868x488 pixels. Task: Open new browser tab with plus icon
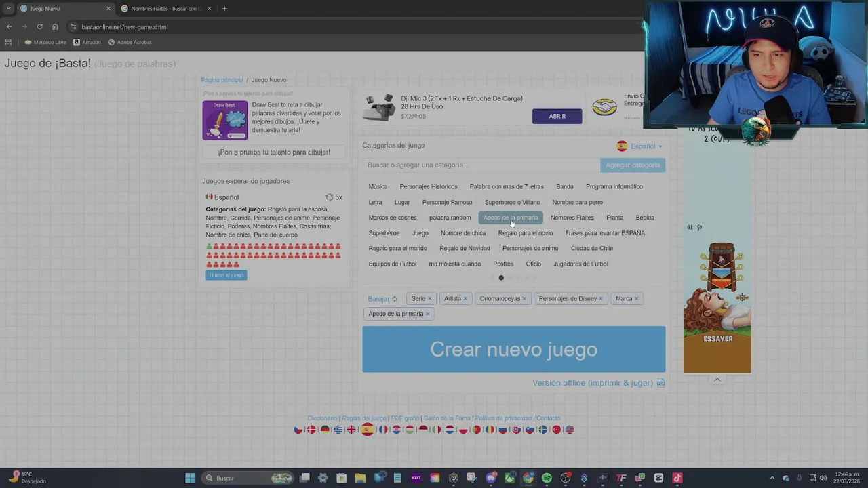click(224, 9)
